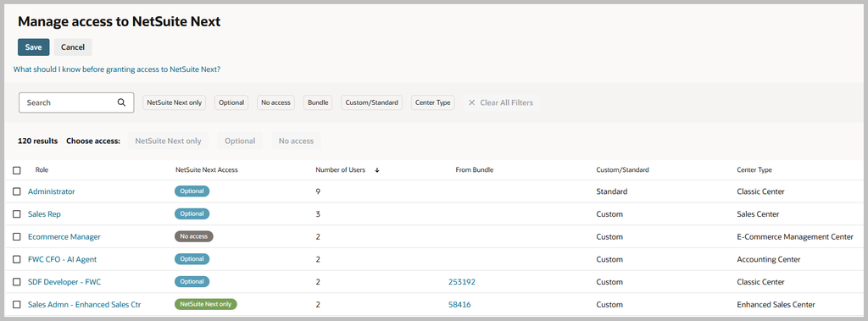Click the No access badge for Ecommerce Manager
Image resolution: width=868 pixels, height=321 pixels.
pos(194,236)
